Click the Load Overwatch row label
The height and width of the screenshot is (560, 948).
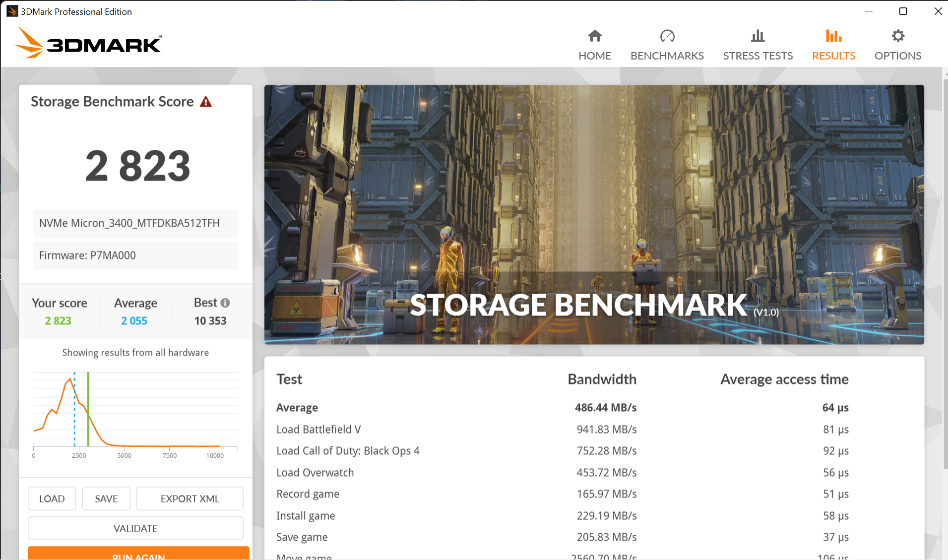(315, 473)
